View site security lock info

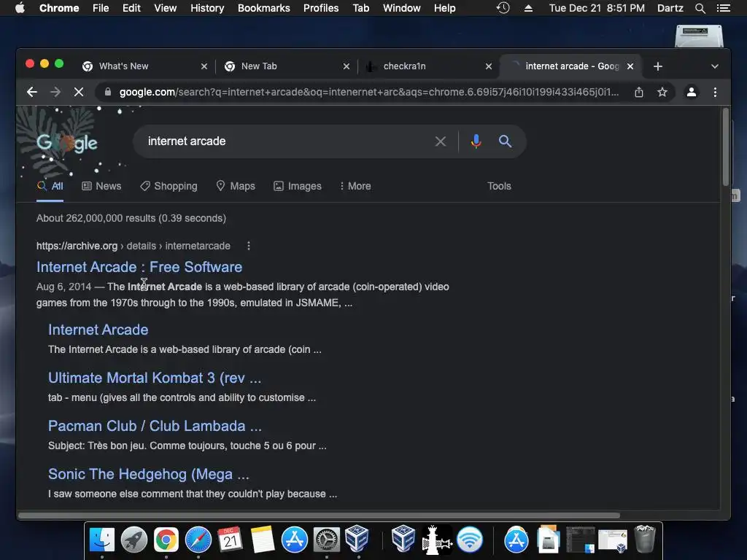point(108,92)
